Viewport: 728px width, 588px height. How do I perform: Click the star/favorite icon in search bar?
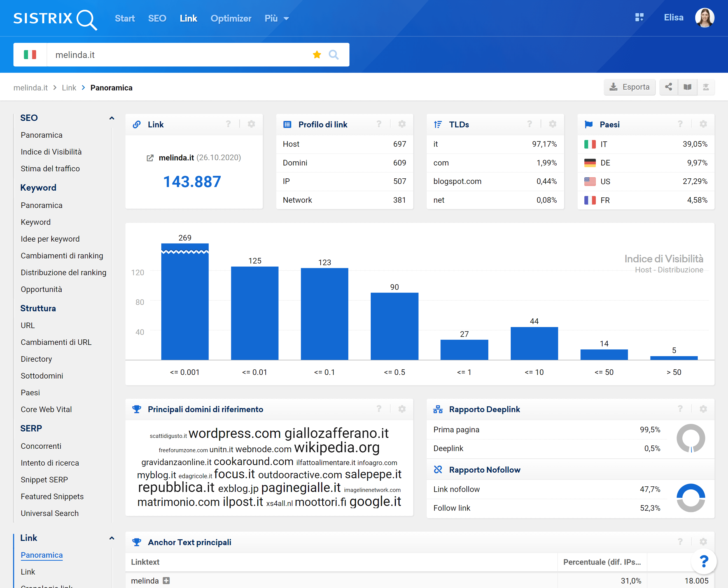point(317,55)
